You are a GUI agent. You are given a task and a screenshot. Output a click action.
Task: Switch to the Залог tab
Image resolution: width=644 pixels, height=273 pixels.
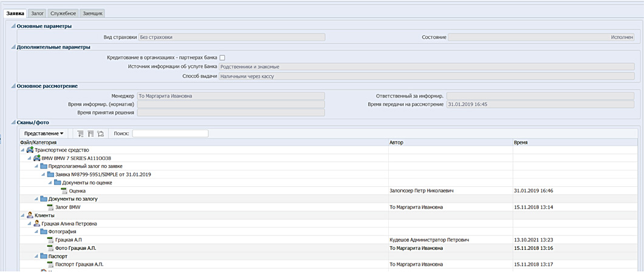[x=37, y=12]
